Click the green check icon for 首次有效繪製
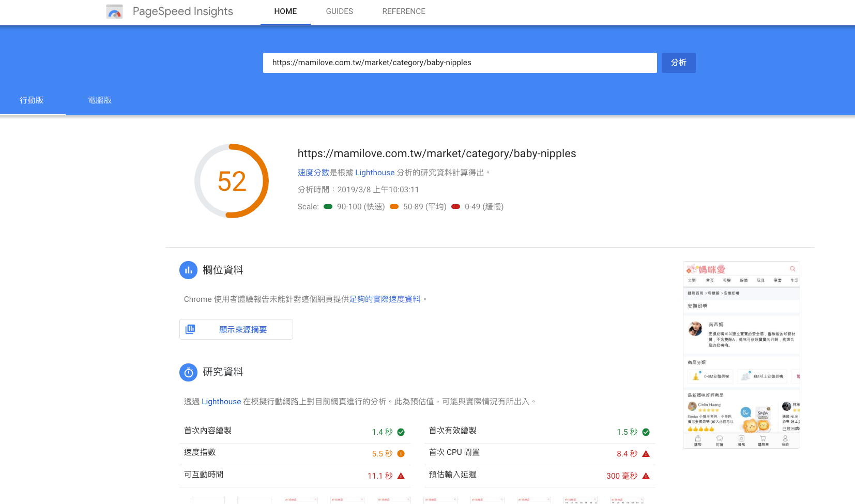Screen dimensions: 855x504 (646, 432)
